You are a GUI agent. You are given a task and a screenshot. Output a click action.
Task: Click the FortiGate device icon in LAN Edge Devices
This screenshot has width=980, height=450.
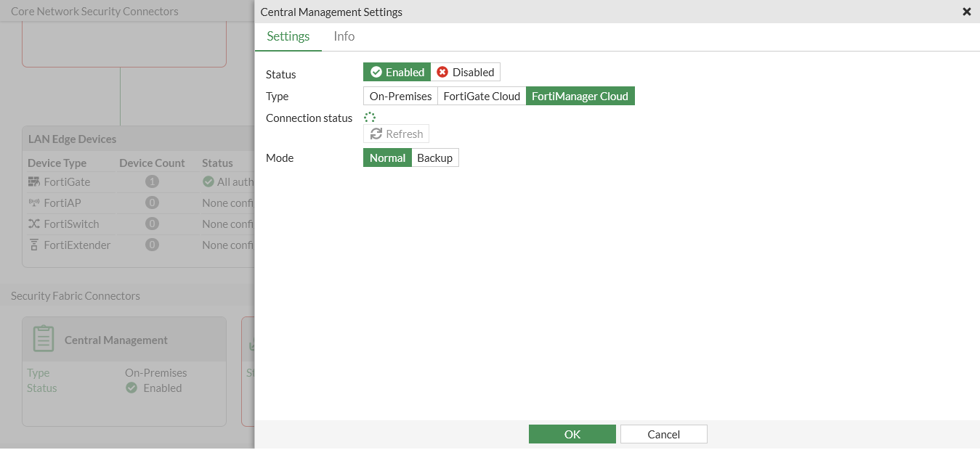coord(33,181)
